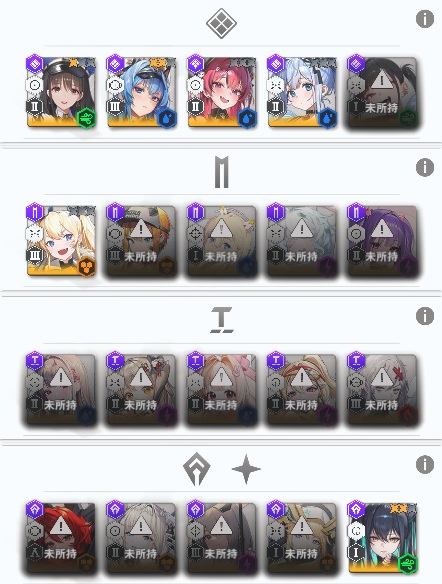The image size is (442, 584).
Task: Select unowned orange-haired character with cap
Action: [141, 241]
